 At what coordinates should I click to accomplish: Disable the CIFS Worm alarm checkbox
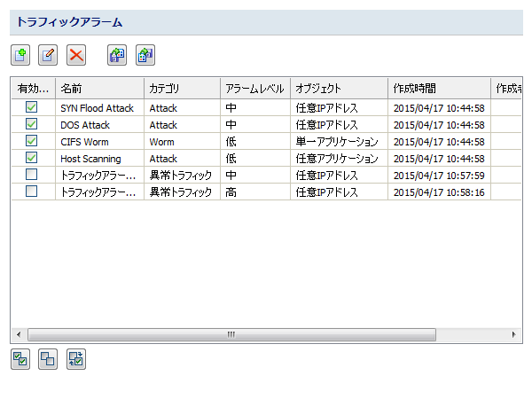[x=32, y=141]
